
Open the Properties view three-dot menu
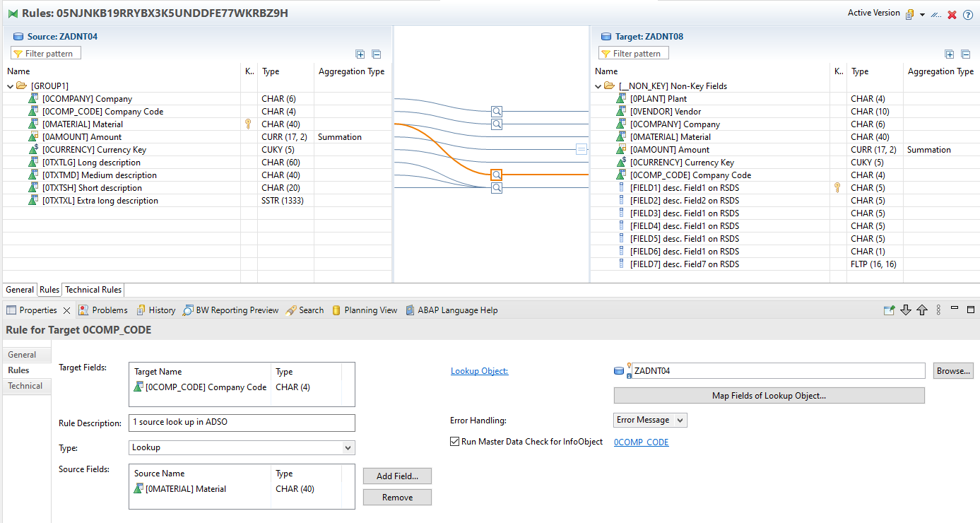click(938, 310)
